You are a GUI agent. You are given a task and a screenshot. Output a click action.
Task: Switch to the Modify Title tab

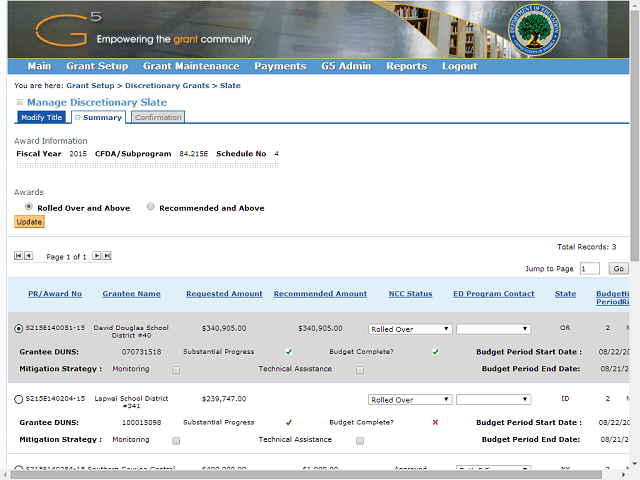(41, 117)
